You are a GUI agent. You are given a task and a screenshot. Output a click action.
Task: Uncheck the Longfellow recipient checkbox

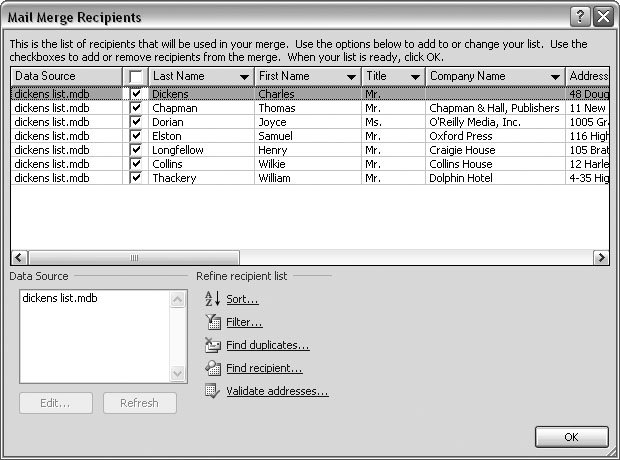coord(136,150)
